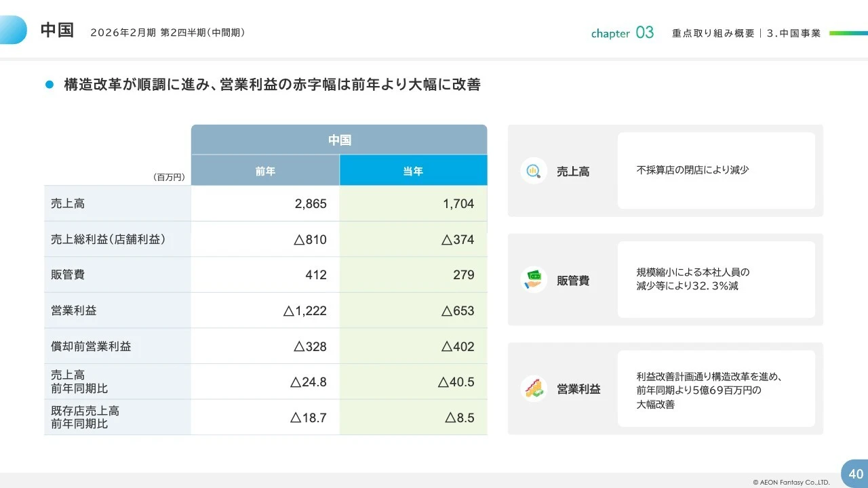This screenshot has height=488, width=868.
Task: Select the blue bullet icon before the headline
Action: [x=48, y=84]
